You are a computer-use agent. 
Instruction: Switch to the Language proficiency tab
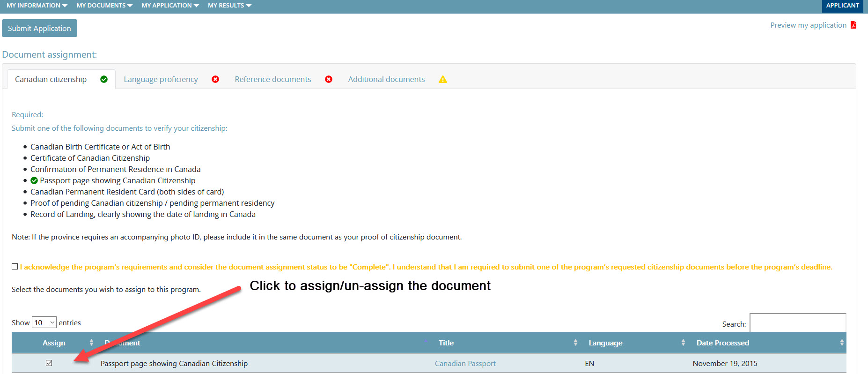[x=161, y=79]
